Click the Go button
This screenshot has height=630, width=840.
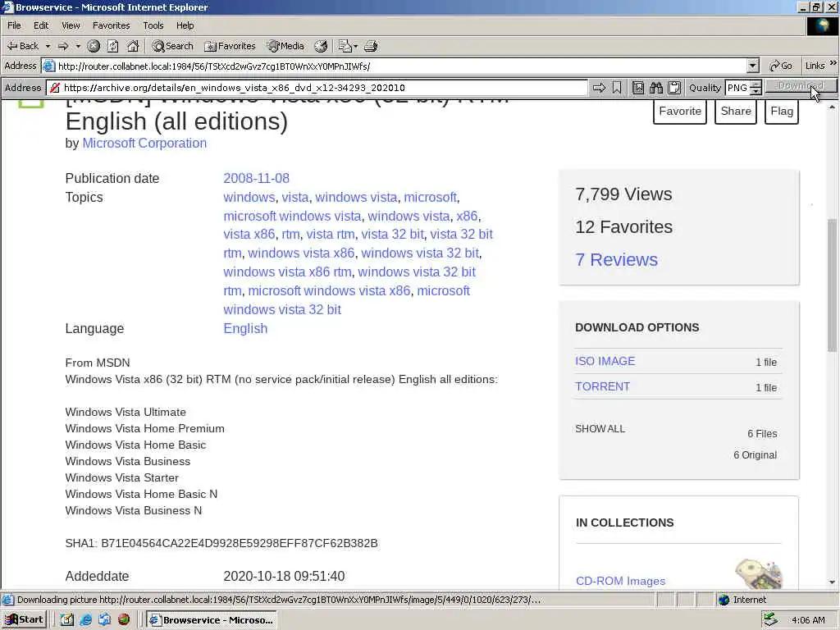click(781, 66)
